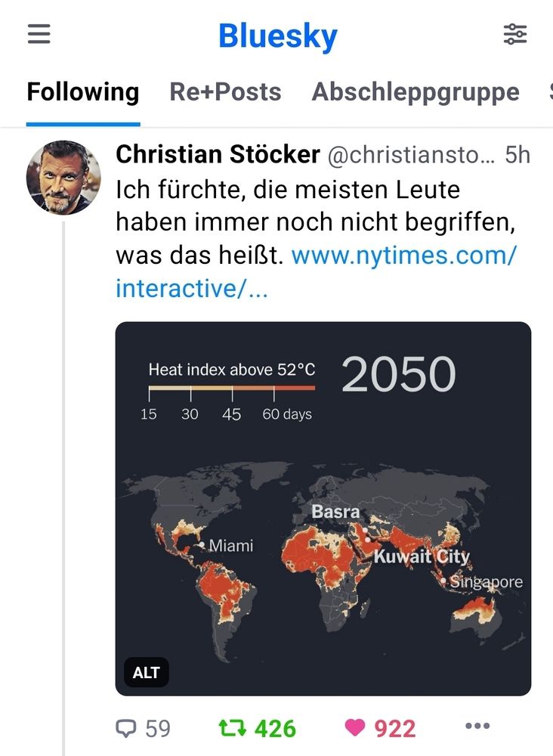
Task: Switch to the Abschleppgruppe feed tab
Action: tap(416, 91)
